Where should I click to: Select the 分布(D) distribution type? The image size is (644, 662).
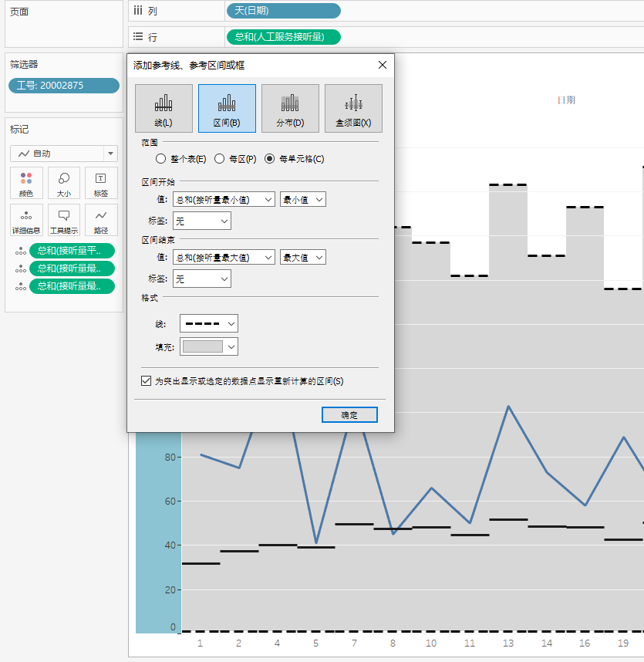click(290, 109)
